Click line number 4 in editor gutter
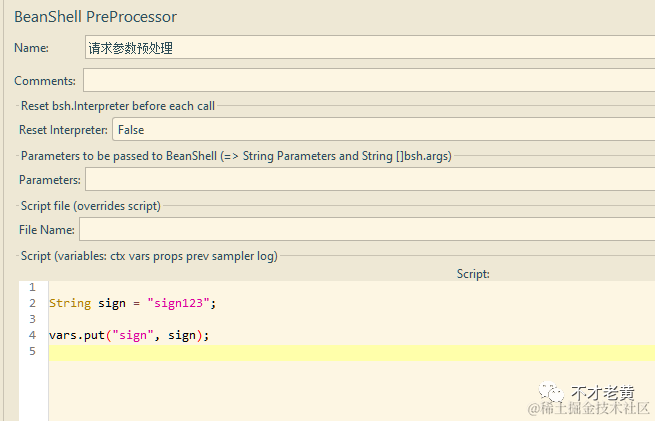The height and width of the screenshot is (421, 655). click(32, 335)
